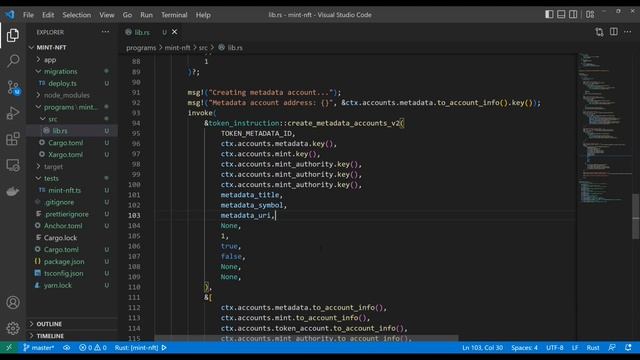
Task: Open mint-nft.ts test file
Action: [x=64, y=190]
